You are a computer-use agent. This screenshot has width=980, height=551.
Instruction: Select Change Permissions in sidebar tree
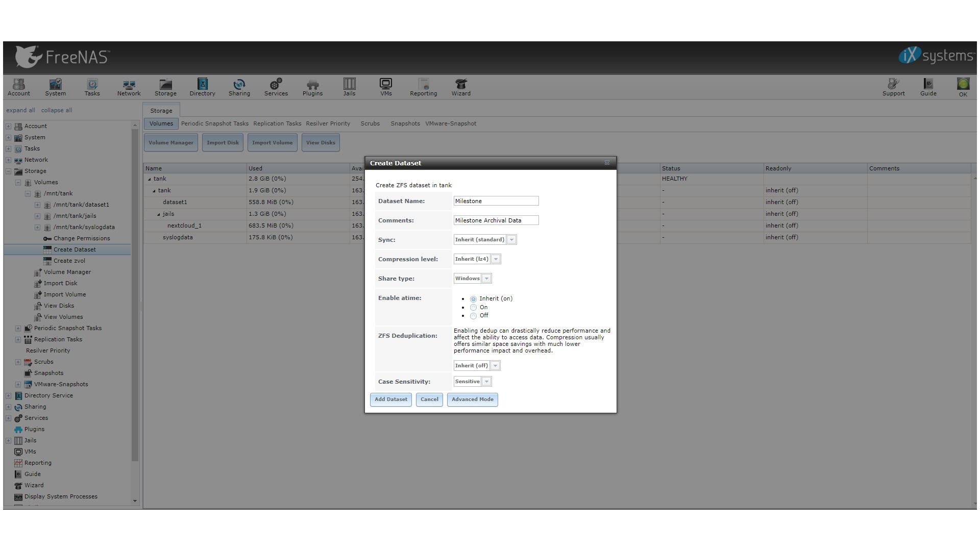coord(82,238)
